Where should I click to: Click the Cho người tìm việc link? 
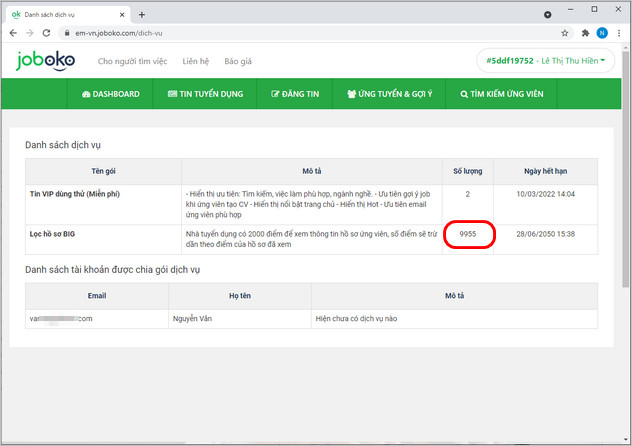coord(132,61)
